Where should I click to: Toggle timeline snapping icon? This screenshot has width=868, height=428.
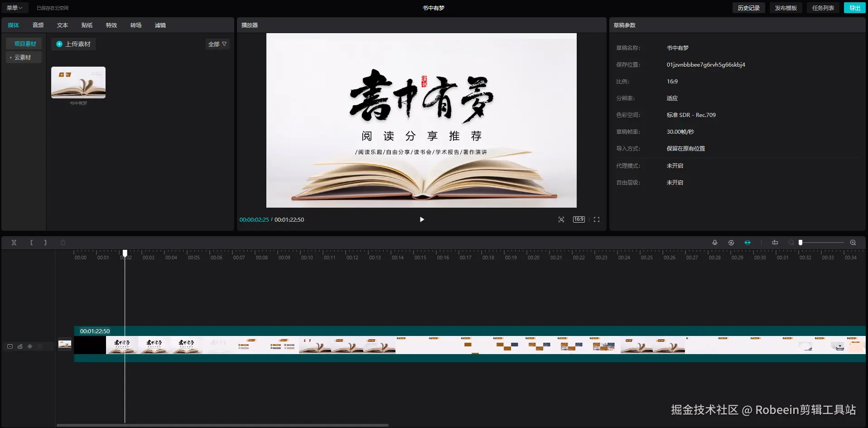click(x=747, y=243)
